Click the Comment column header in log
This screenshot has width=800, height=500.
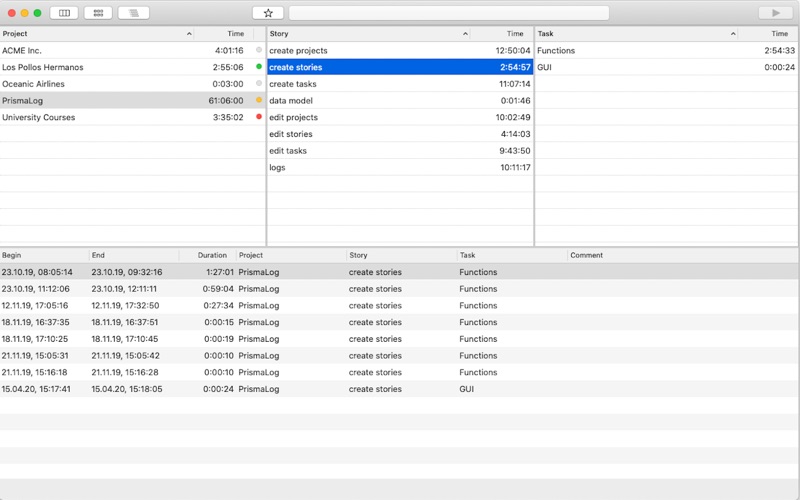683,255
